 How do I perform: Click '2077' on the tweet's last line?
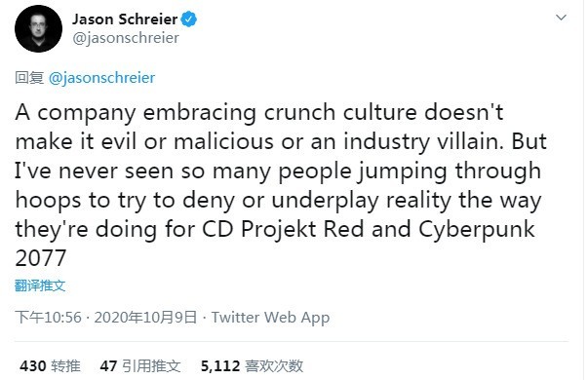tap(41, 258)
